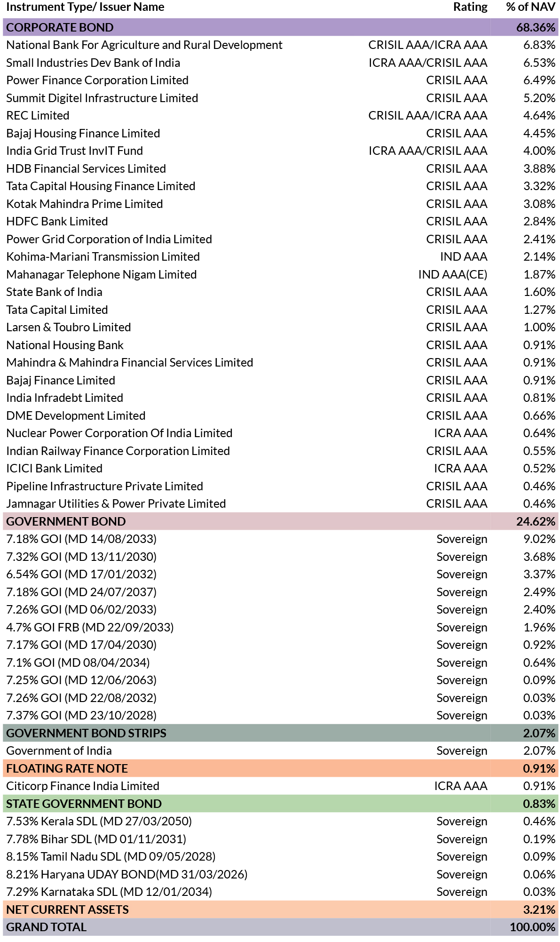
Task: Click 7.53% Kerala SDL entry
Action: [x=99, y=822]
